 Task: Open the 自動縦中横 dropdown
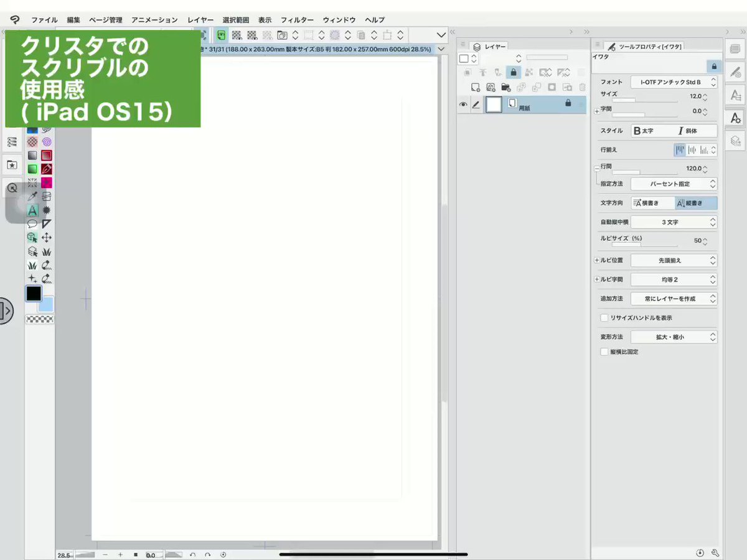pos(674,222)
